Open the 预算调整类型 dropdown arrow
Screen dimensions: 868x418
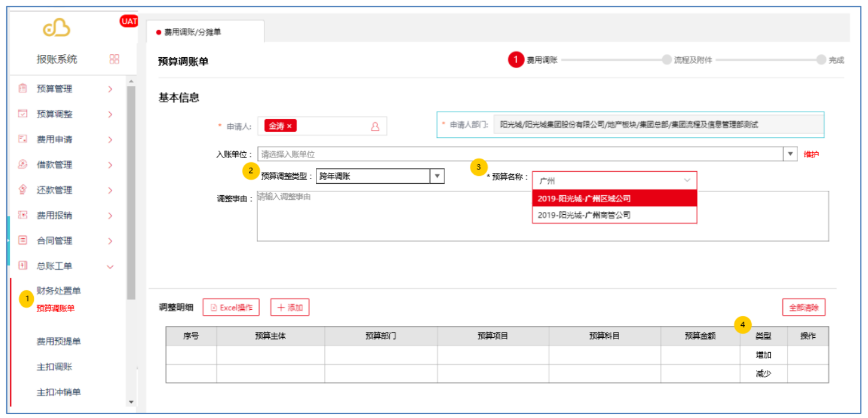point(437,176)
